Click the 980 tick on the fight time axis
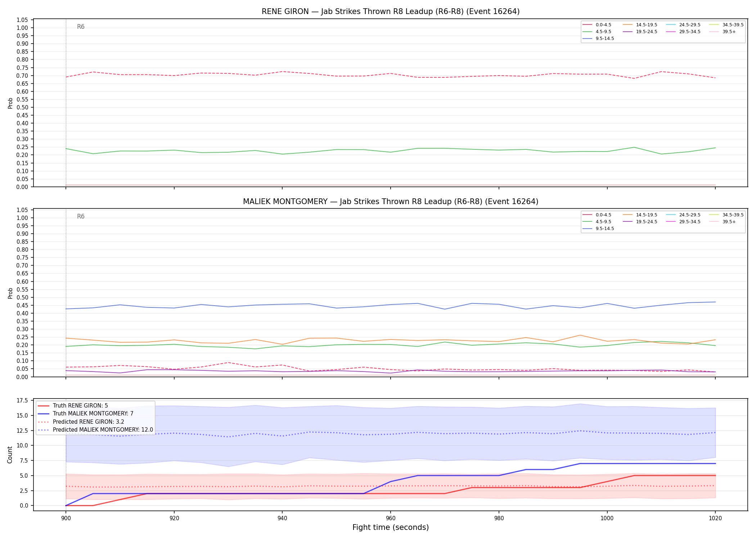This screenshot has width=756, height=540. pyautogui.click(x=499, y=518)
